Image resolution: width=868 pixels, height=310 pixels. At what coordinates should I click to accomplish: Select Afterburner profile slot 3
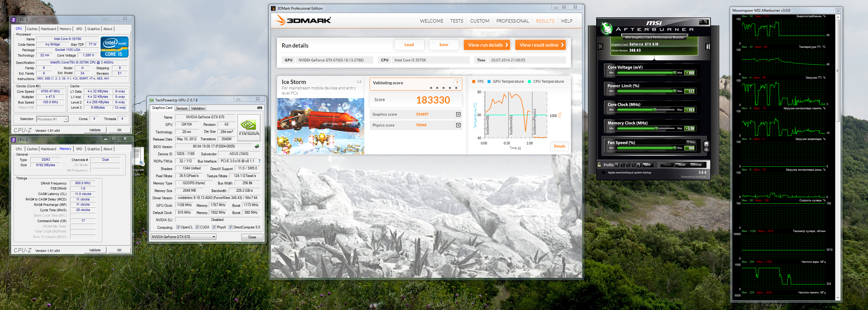pos(628,165)
